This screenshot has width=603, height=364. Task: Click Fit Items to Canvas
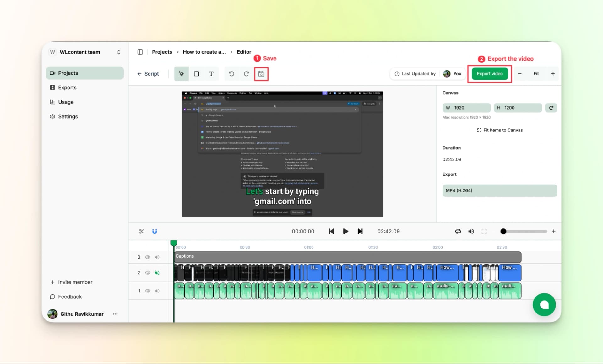click(x=500, y=130)
